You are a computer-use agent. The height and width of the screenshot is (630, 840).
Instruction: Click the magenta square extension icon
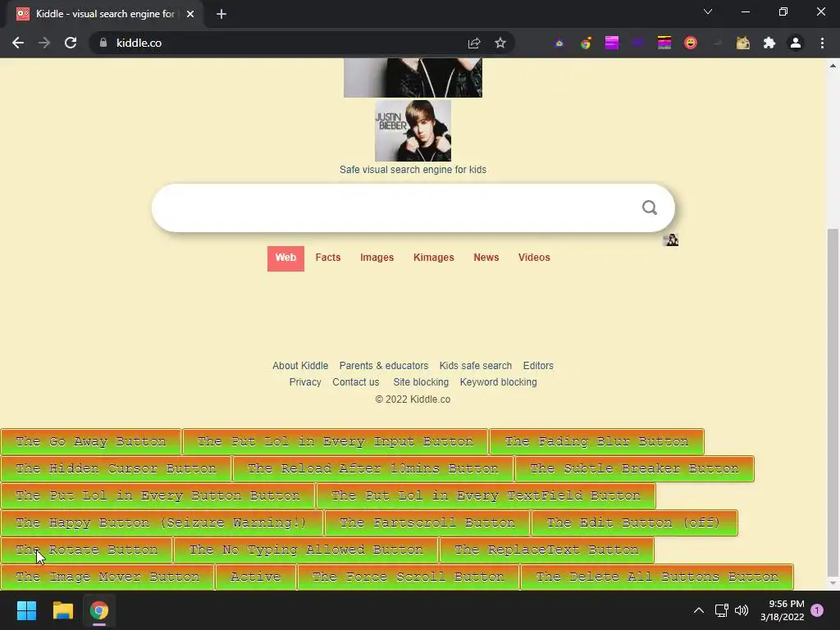(x=612, y=43)
